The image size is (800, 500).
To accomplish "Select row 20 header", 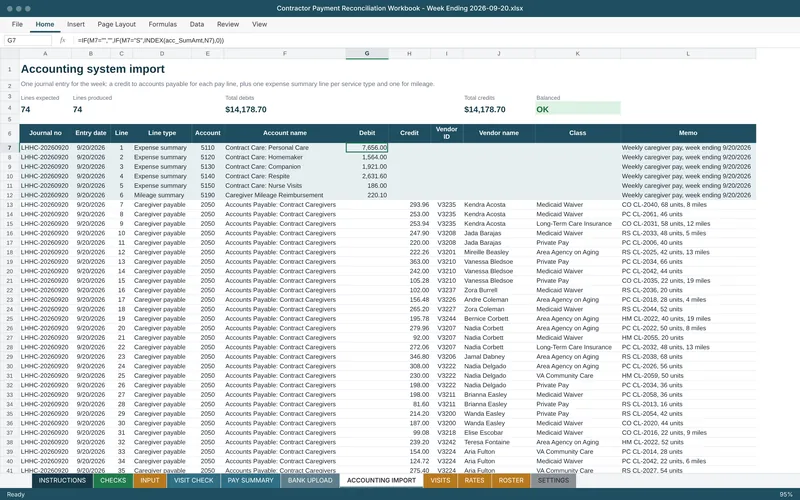I will click(9, 271).
